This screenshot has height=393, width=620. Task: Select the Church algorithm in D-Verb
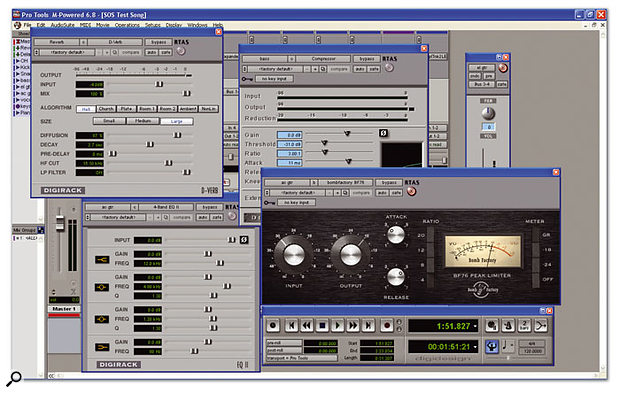tap(106, 109)
